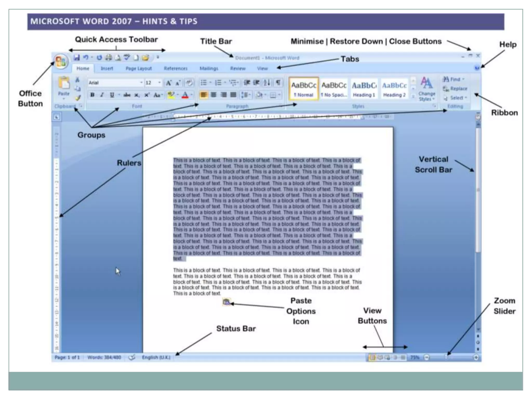Apply the Heading 1 style

(364, 89)
